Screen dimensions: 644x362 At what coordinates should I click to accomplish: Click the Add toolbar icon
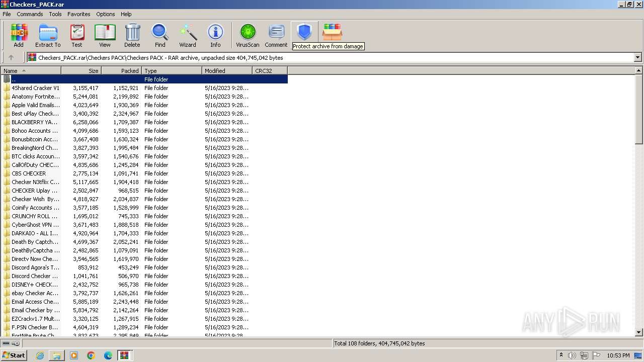click(x=19, y=36)
